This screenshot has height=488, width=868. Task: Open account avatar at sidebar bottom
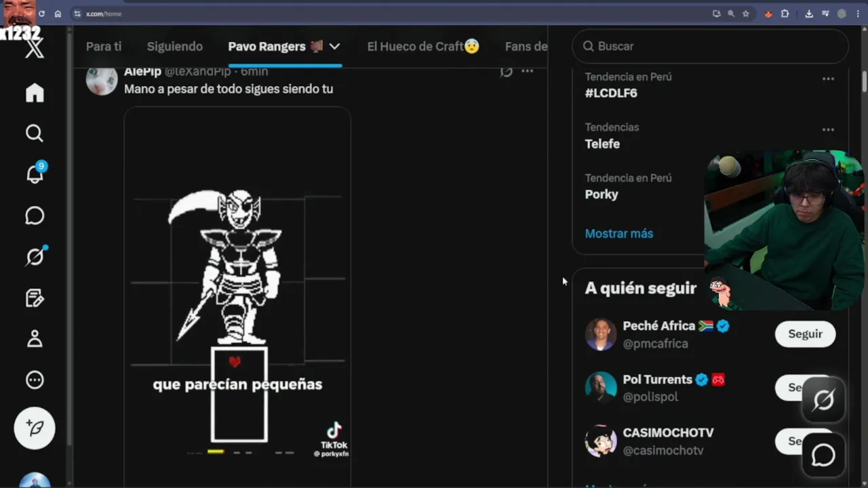tap(35, 480)
